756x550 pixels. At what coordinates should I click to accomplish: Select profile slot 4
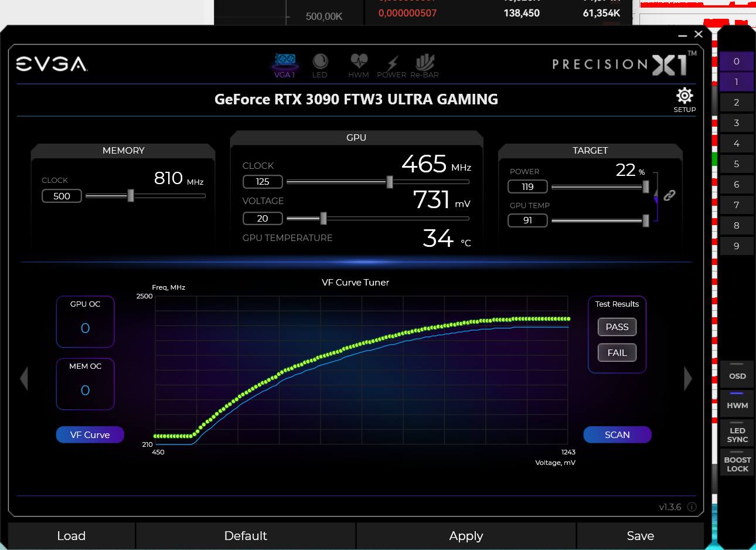pyautogui.click(x=737, y=144)
